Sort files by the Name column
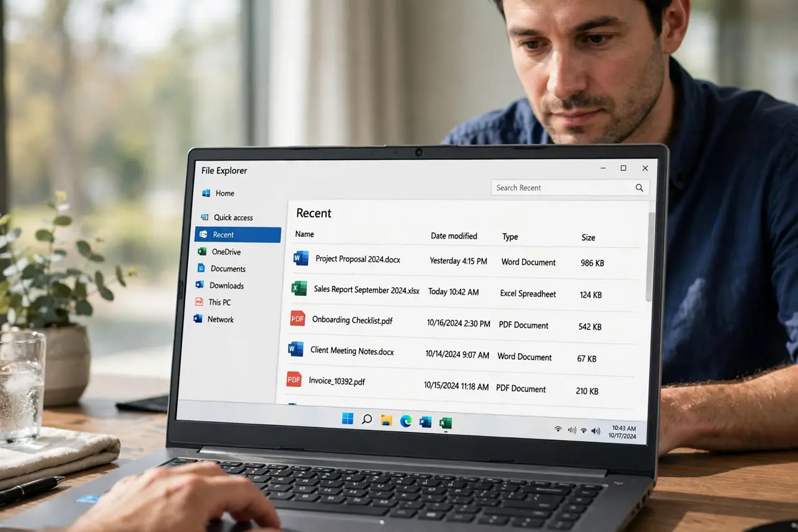 (304, 234)
